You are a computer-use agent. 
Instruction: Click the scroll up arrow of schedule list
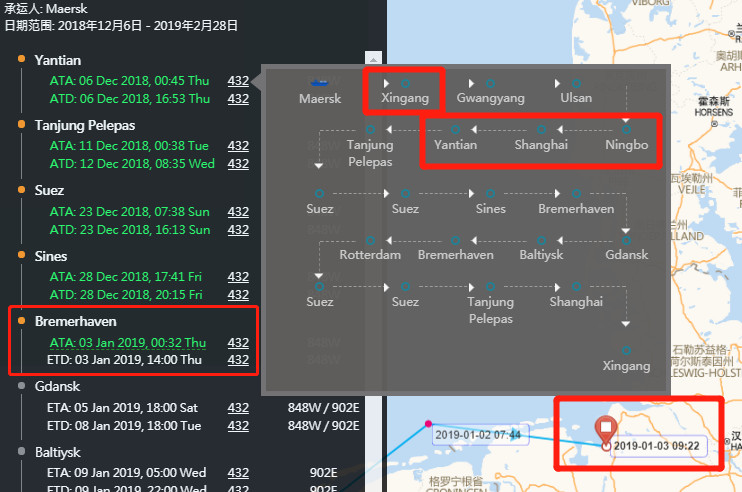pyautogui.click(x=374, y=58)
